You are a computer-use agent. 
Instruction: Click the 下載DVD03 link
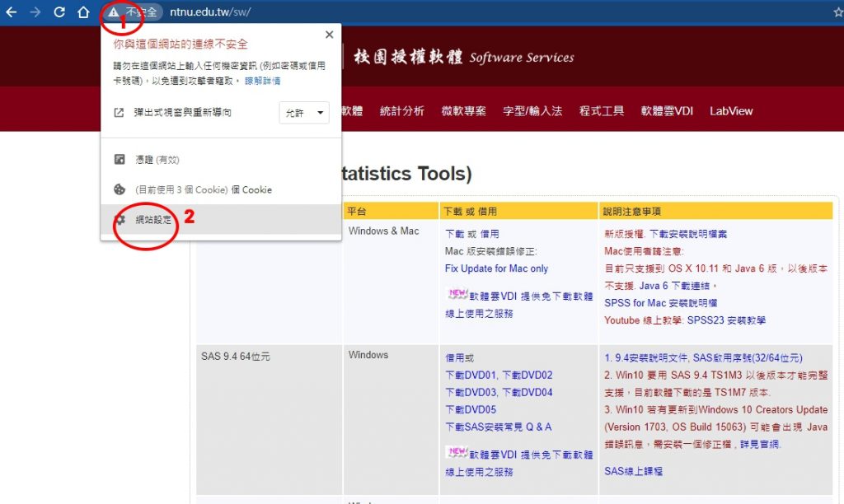coord(471,392)
